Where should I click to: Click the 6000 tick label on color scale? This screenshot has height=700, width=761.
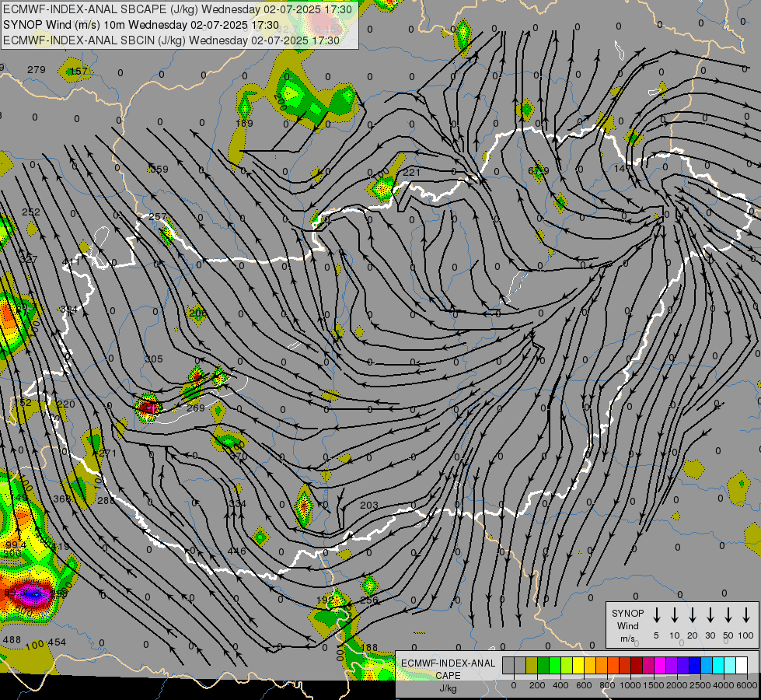pyautogui.click(x=748, y=685)
